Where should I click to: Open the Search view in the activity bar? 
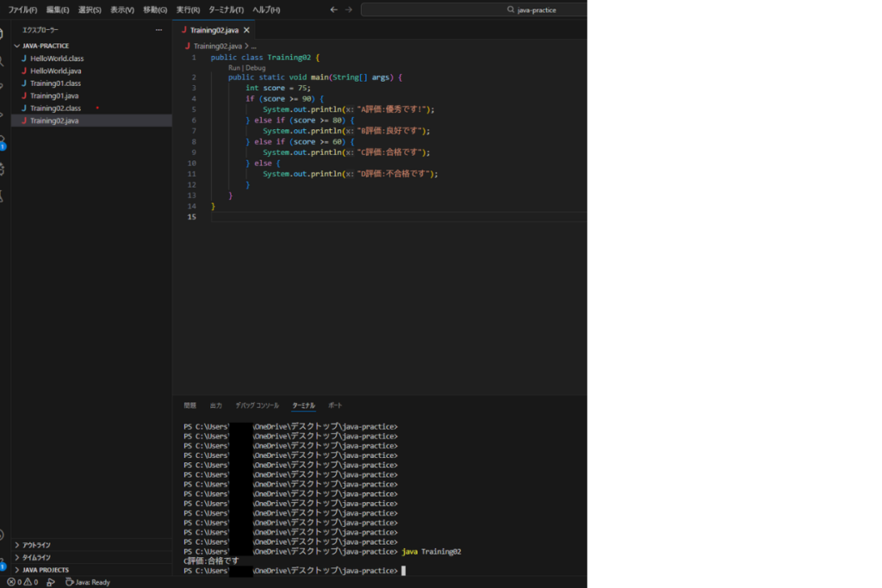(3, 61)
